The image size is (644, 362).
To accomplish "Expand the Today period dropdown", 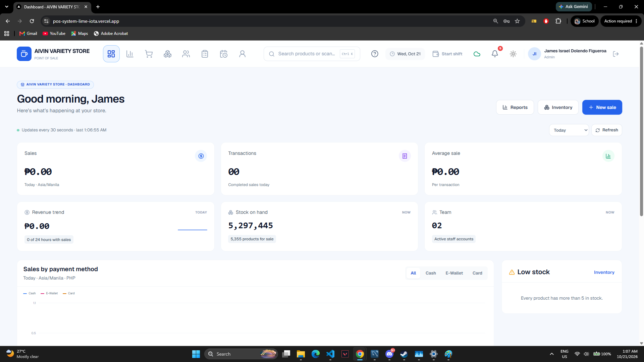I will click(x=569, y=130).
